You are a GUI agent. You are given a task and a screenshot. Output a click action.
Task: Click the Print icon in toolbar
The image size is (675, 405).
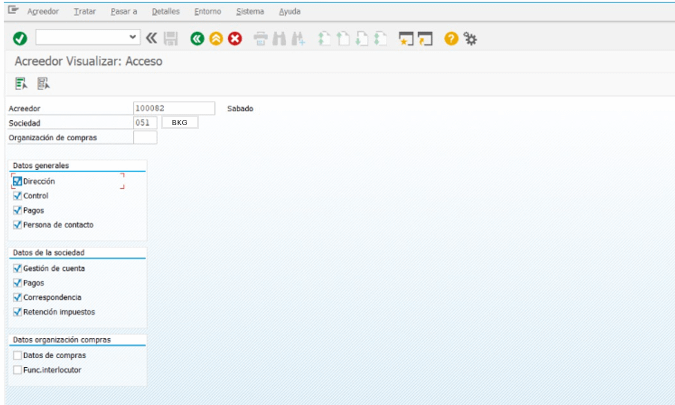click(261, 38)
